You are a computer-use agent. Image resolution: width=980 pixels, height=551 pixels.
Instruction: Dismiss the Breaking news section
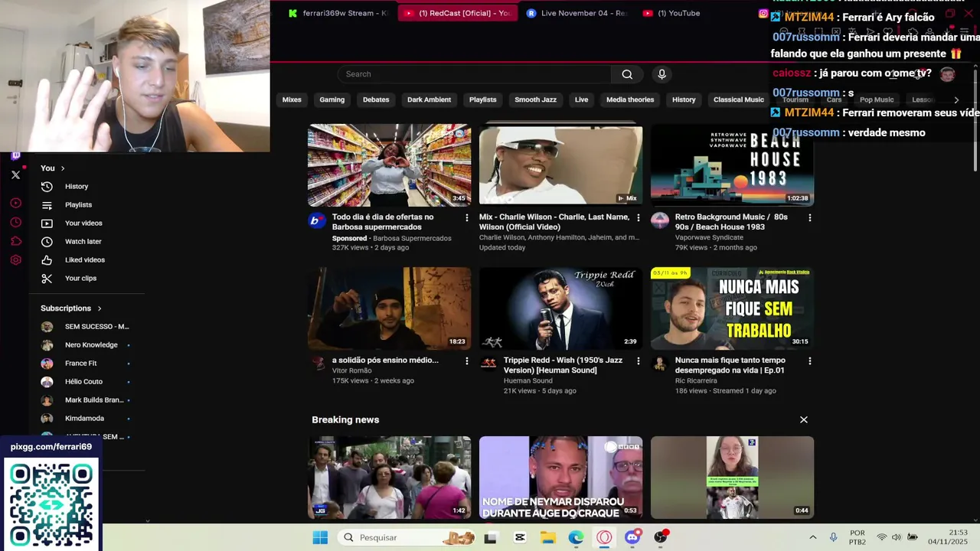pos(804,420)
